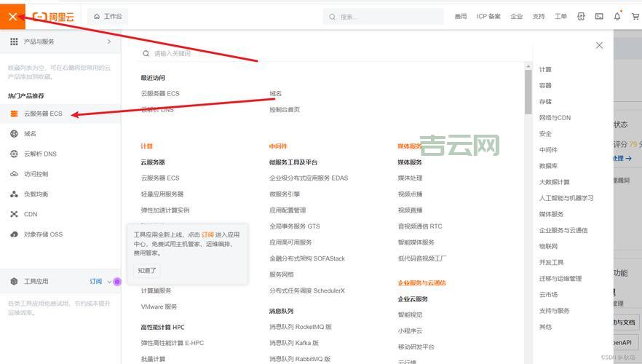
Task: Open 对象存储 OSS sidebar icon
Action: 14,234
